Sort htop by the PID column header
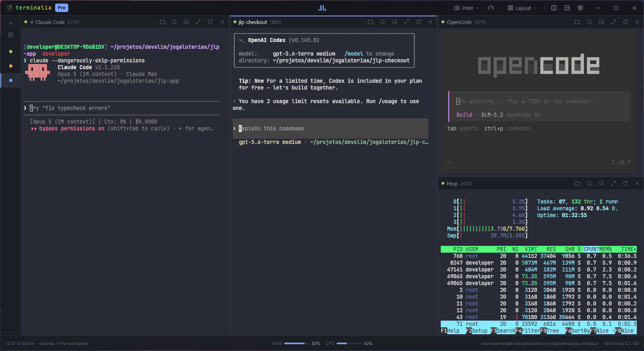Screen dimensions: 644x351 coord(458,249)
